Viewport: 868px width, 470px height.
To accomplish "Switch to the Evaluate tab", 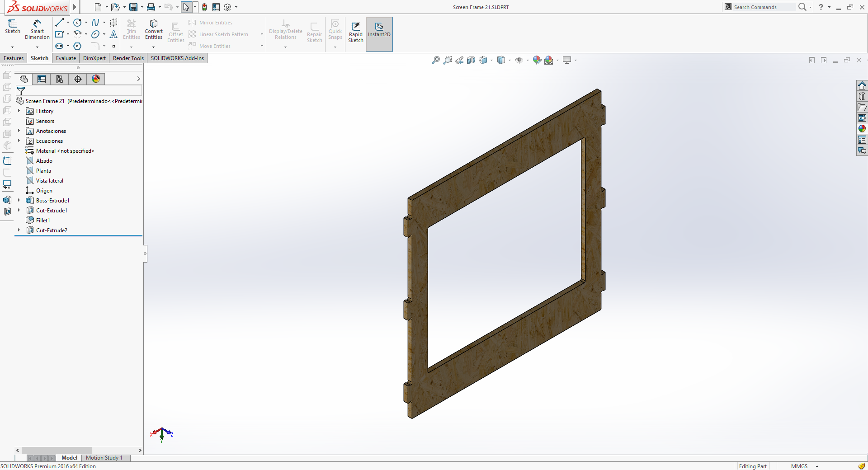I will tap(66, 58).
